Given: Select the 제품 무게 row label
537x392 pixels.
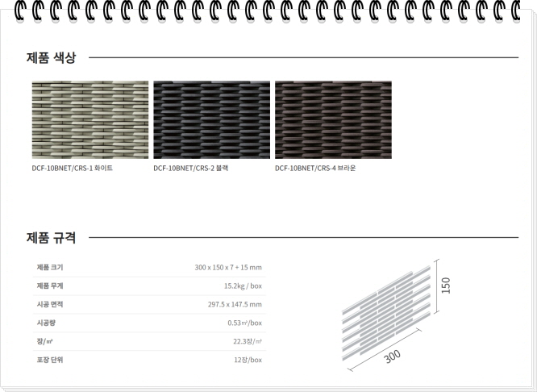Looking at the screenshot, I should [50, 286].
